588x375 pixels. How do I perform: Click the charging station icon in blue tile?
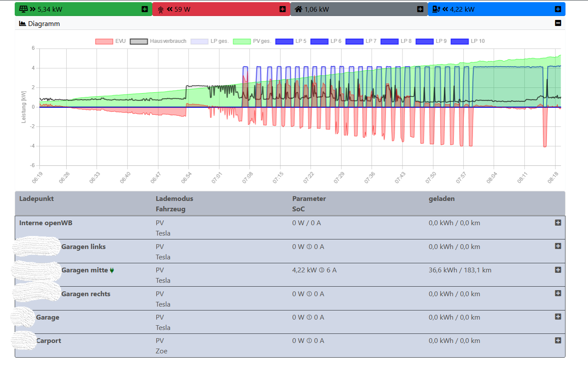(436, 9)
